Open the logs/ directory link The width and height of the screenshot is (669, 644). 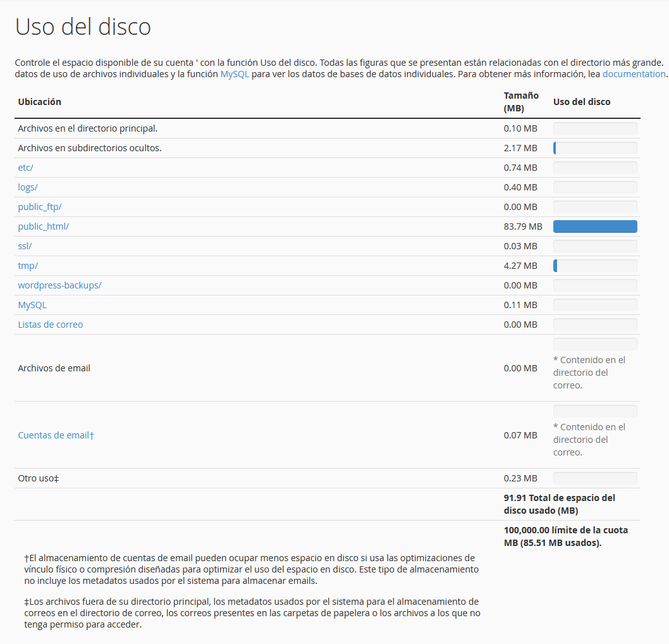coord(28,187)
